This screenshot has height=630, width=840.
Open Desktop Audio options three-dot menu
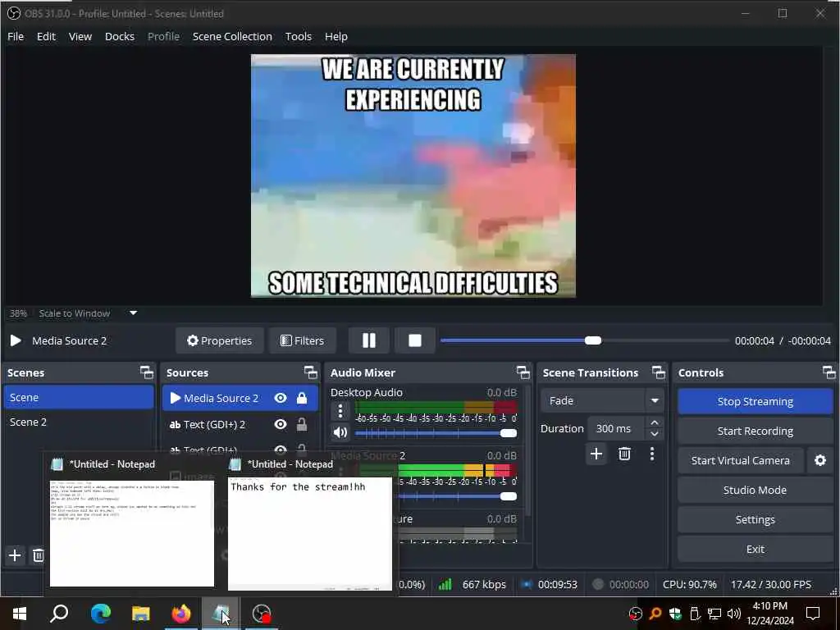[x=340, y=411]
